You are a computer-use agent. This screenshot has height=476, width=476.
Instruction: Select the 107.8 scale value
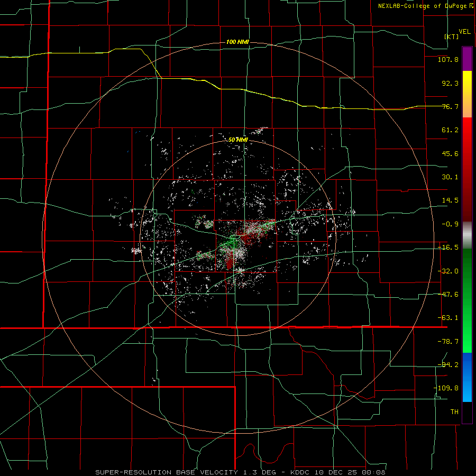pos(448,59)
